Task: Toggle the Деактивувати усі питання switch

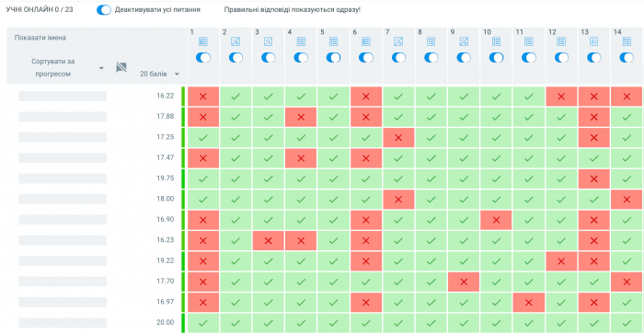Action: pos(103,10)
